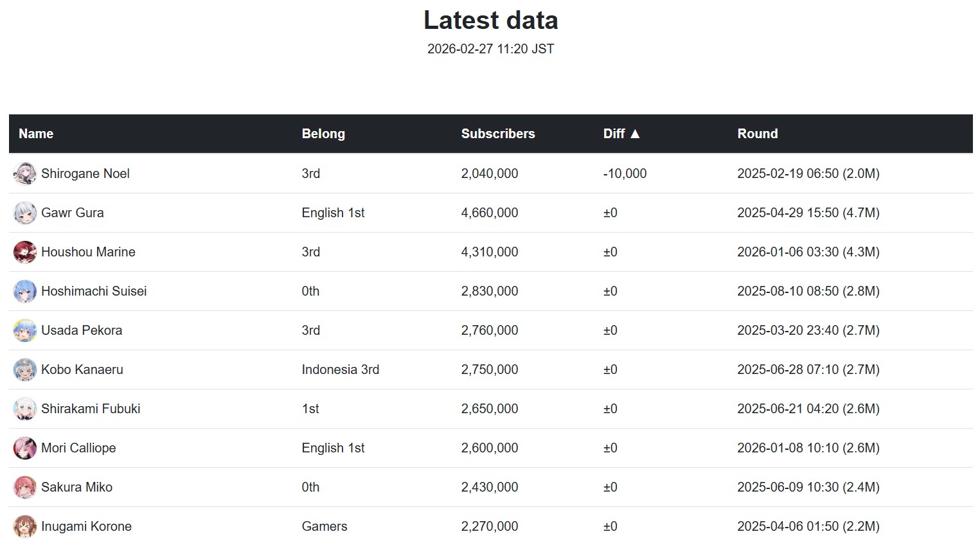Click subscriber count 2,760,000
This screenshot has width=980, height=543.
click(x=490, y=330)
